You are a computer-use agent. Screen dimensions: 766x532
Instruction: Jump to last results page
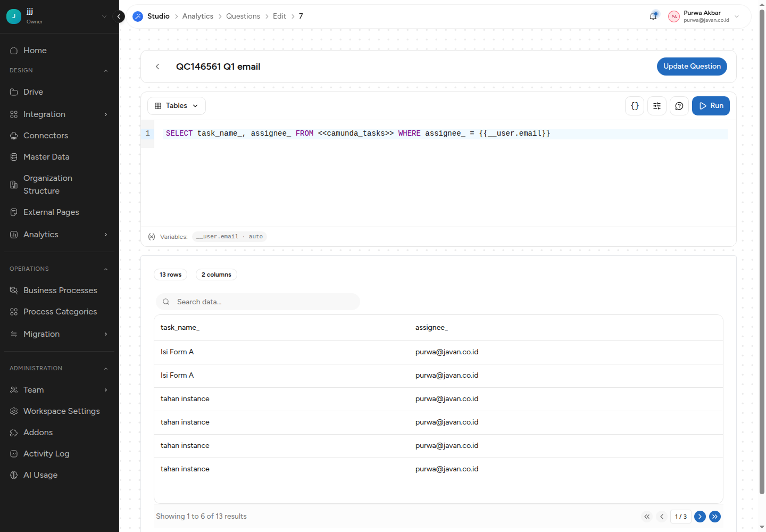[715, 517]
